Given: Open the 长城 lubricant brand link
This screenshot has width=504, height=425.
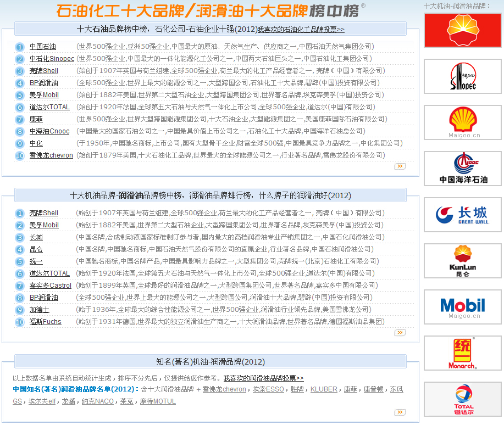Looking at the screenshot, I should [x=36, y=237].
